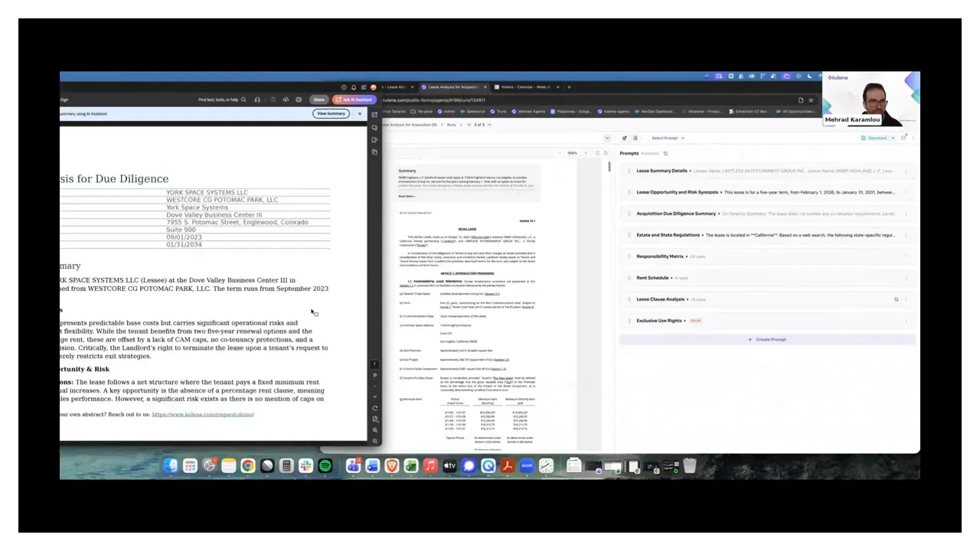Open the comments icon in the Kolena sidebar
980x551 pixels.
pyautogui.click(x=375, y=128)
